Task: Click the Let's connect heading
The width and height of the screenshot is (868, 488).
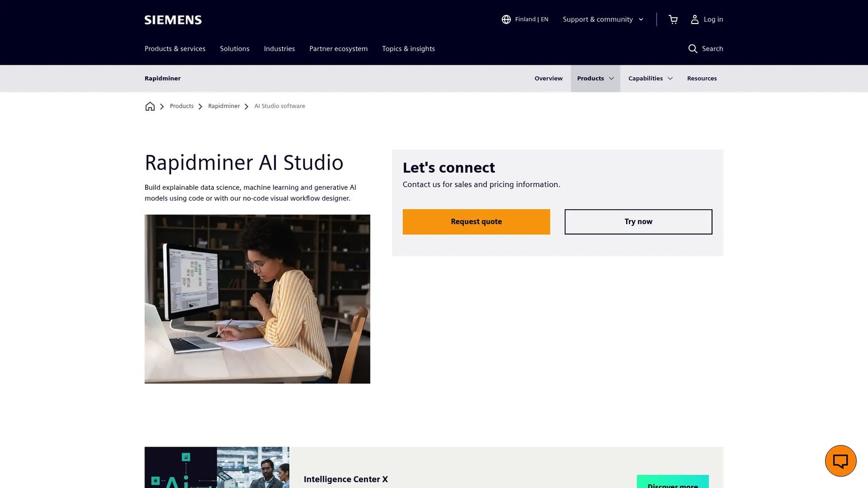Action: [449, 167]
